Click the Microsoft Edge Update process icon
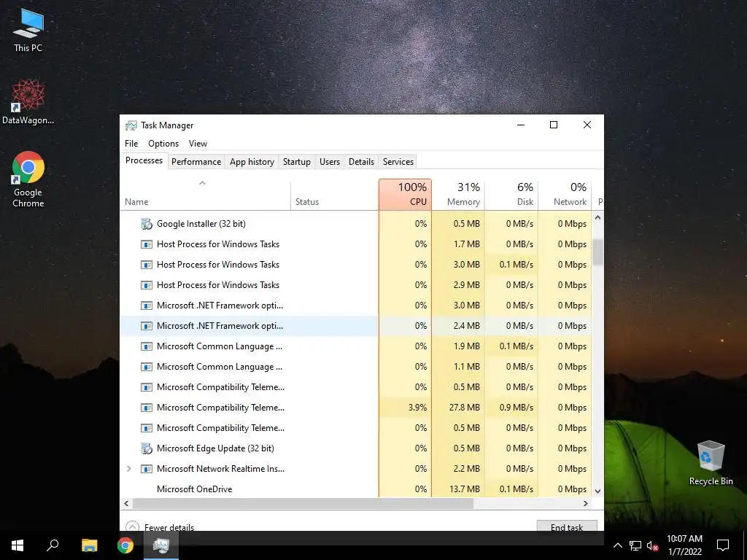 pyautogui.click(x=147, y=448)
